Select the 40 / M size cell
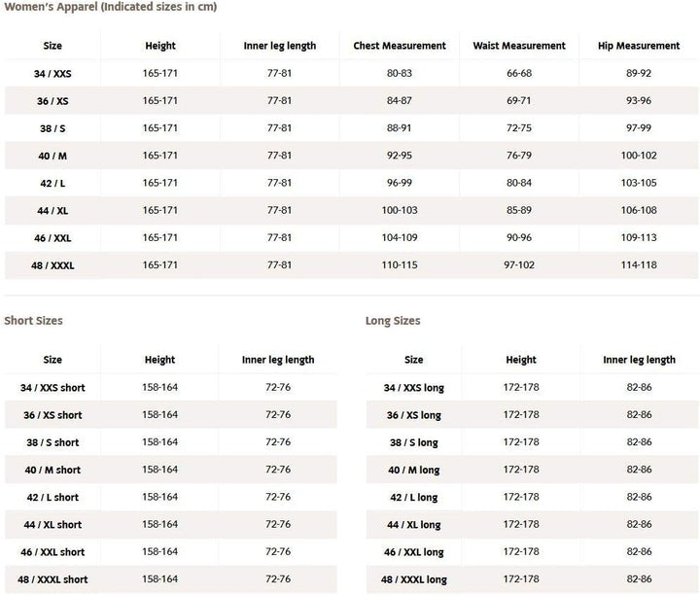 (x=52, y=156)
